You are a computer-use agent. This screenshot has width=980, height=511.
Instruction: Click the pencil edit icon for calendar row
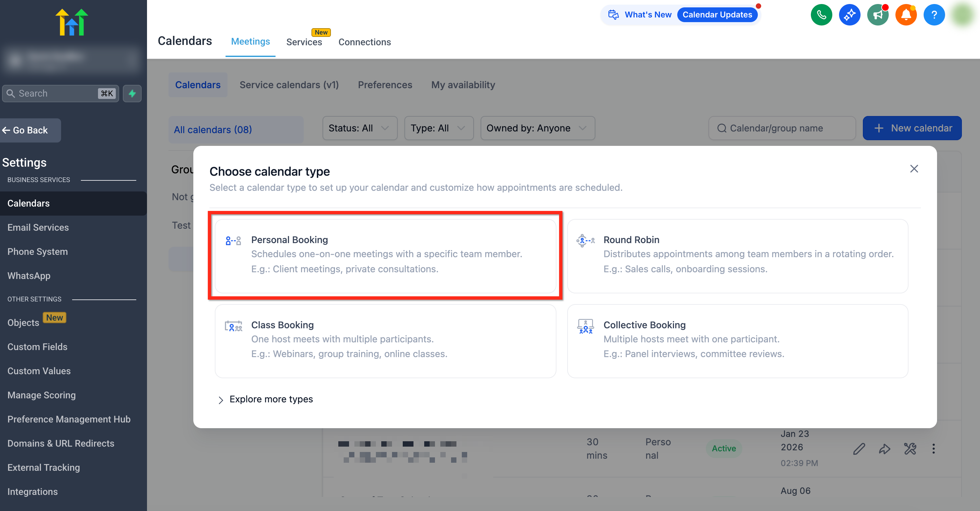(x=859, y=449)
